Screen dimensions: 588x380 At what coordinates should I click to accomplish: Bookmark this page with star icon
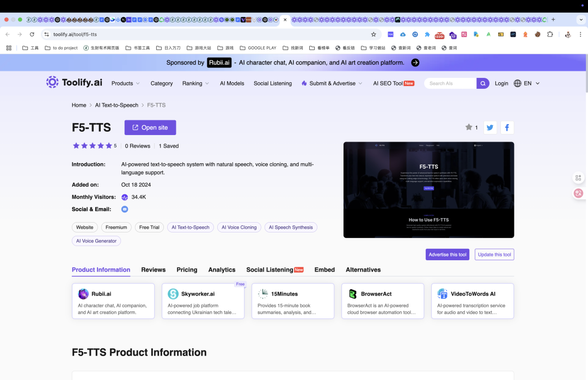373,34
